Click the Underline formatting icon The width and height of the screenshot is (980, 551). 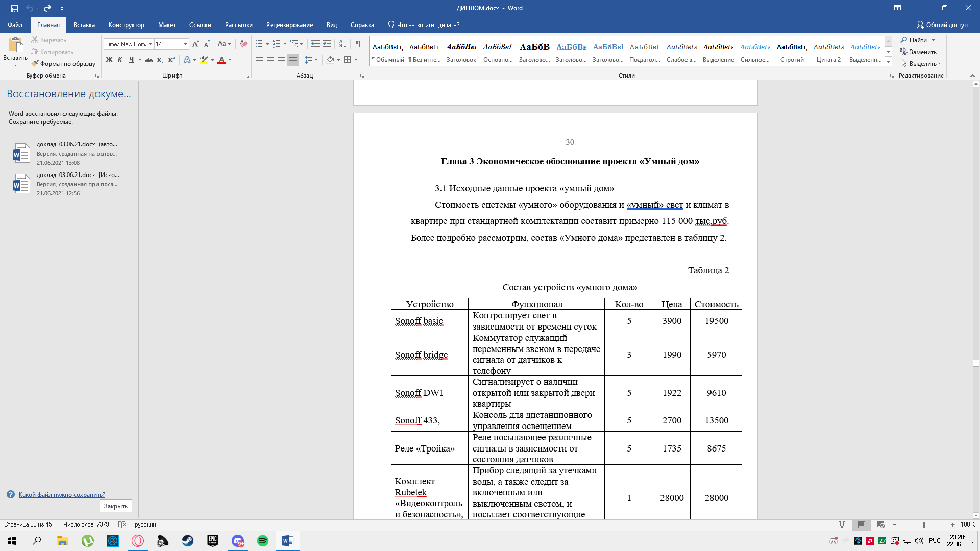click(132, 61)
